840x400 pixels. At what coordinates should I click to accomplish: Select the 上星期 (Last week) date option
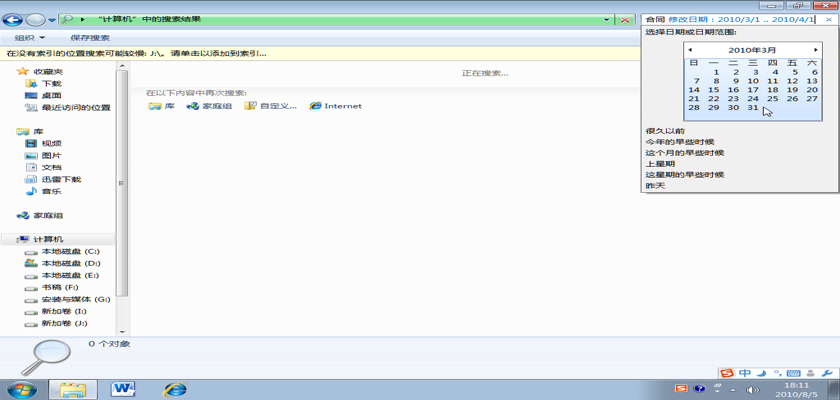(660, 163)
